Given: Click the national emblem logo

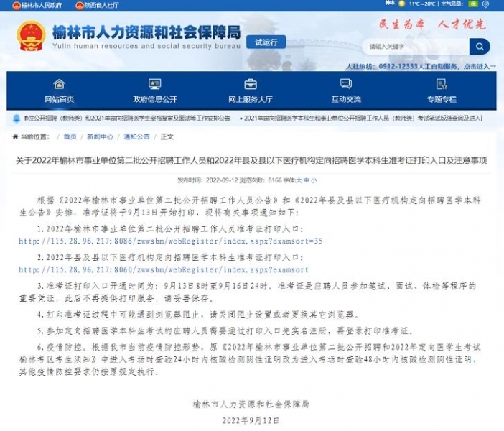Looking at the screenshot, I should coord(31,37).
